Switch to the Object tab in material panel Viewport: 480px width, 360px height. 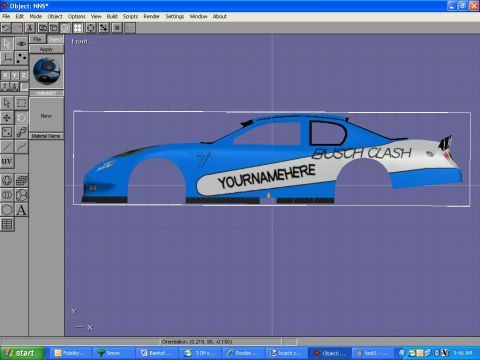coord(55,39)
